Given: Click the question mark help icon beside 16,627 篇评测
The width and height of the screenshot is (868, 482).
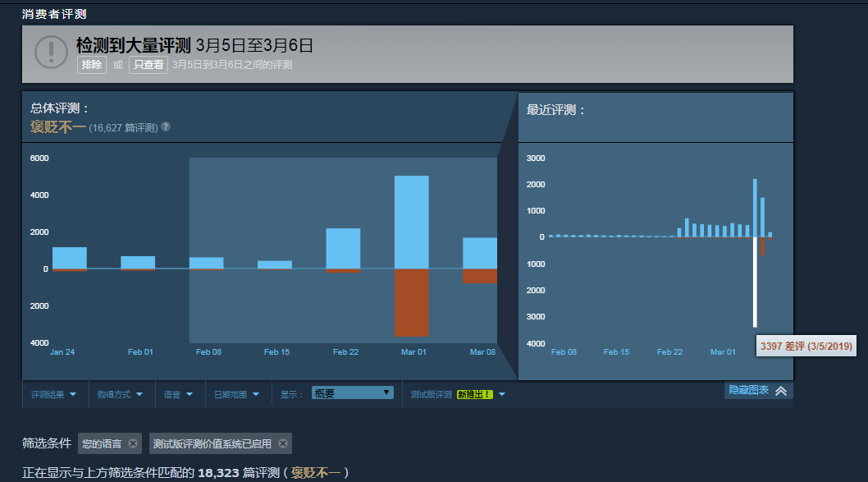Looking at the screenshot, I should (166, 126).
